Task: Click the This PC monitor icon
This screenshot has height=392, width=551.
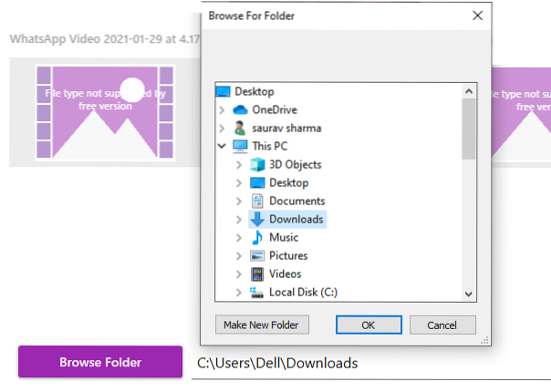Action: [x=241, y=146]
